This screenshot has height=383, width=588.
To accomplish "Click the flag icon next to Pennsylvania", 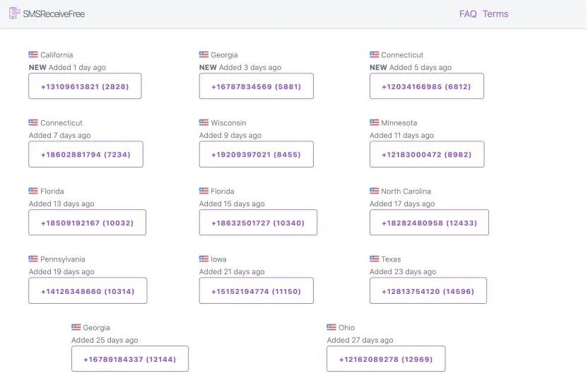I will (33, 259).
